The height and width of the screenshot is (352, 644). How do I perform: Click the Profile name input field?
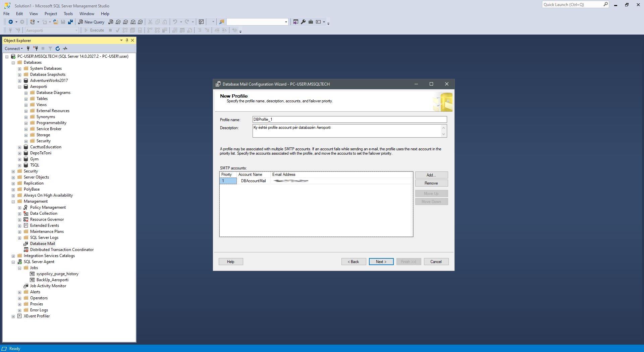pyautogui.click(x=350, y=119)
